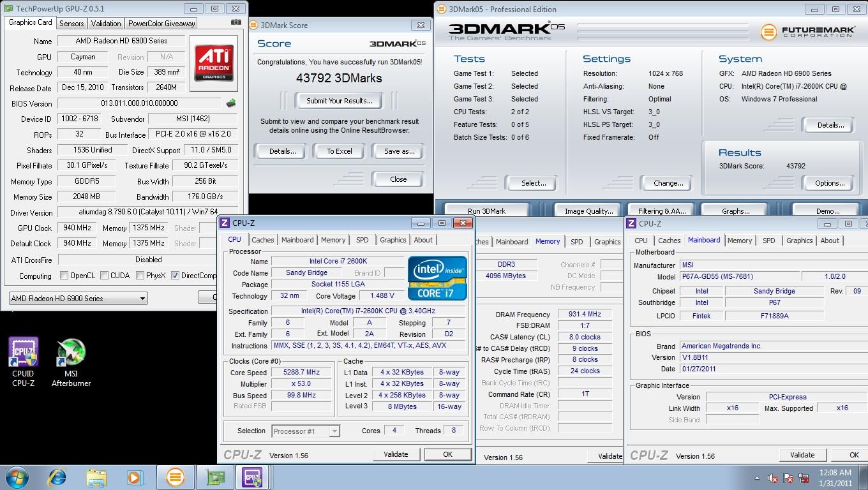Click the Intel Core i7 logo in CPU-Z
Image resolution: width=868 pixels, height=490 pixels.
coord(437,278)
